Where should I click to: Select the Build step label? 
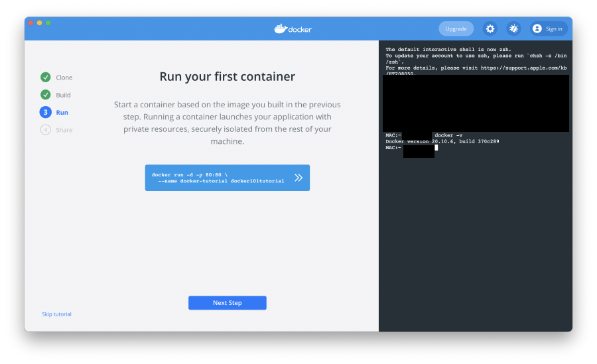click(63, 95)
